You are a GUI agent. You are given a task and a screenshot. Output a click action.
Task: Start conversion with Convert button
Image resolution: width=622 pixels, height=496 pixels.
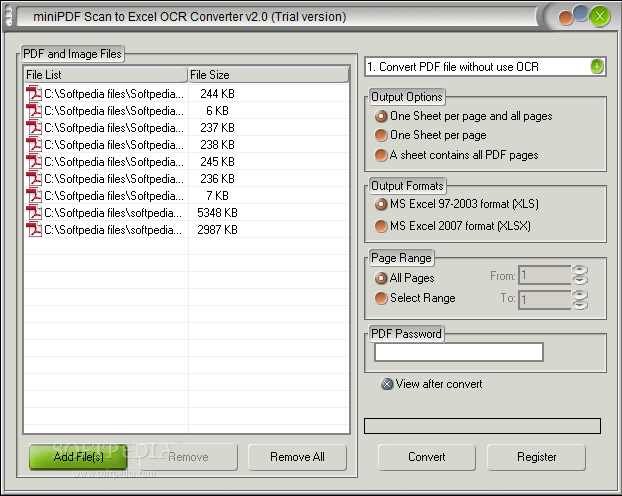coord(427,457)
